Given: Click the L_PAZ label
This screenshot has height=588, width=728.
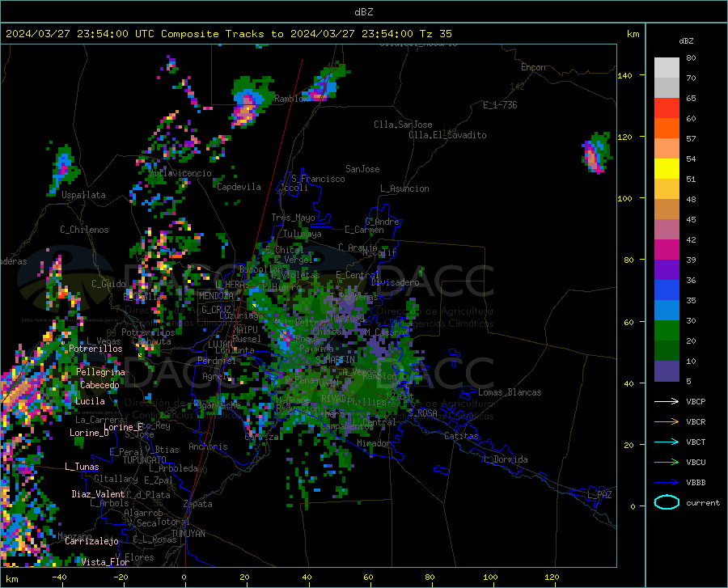Looking at the screenshot, I should [599, 495].
